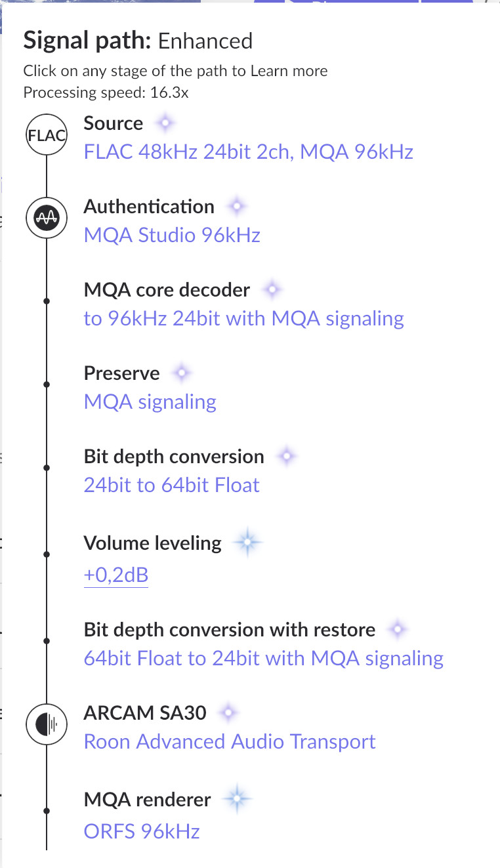Click the ARCAM SA30 device icon
500x868 pixels.
point(46,726)
